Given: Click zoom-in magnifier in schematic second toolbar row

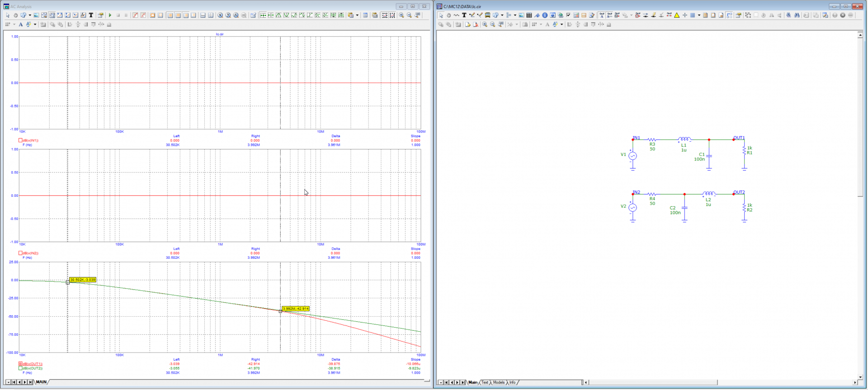Looking at the screenshot, I should point(485,24).
